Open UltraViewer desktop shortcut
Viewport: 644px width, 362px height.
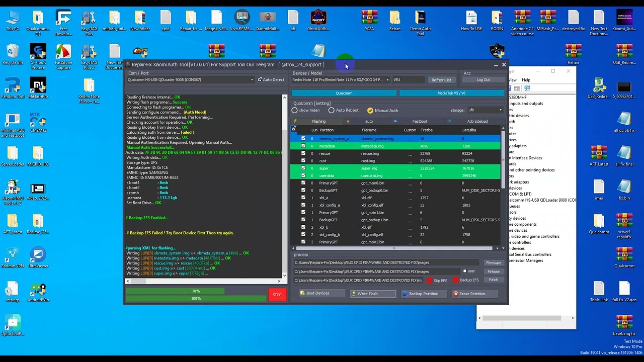(38, 258)
